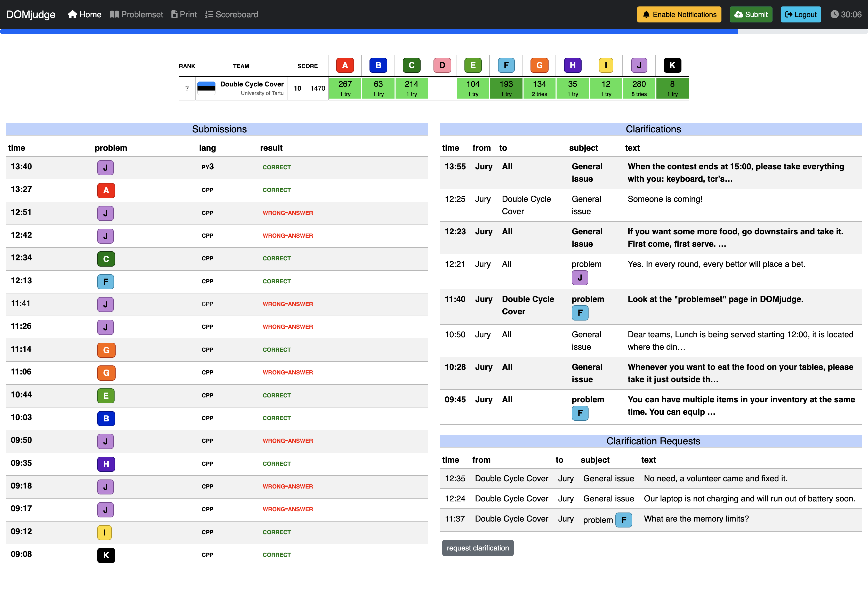This screenshot has height=608, width=868.
Task: Open the Problemset page
Action: (136, 14)
